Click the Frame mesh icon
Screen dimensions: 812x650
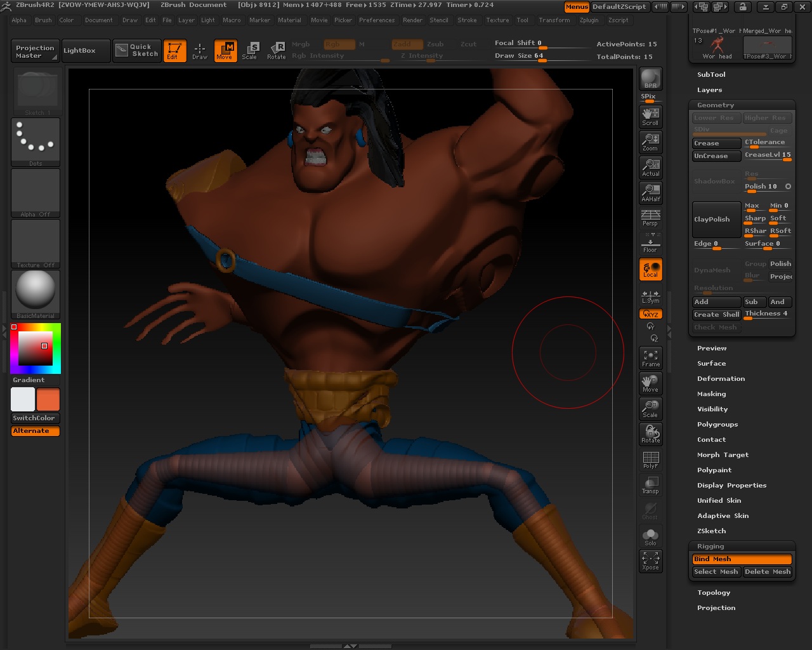click(650, 358)
